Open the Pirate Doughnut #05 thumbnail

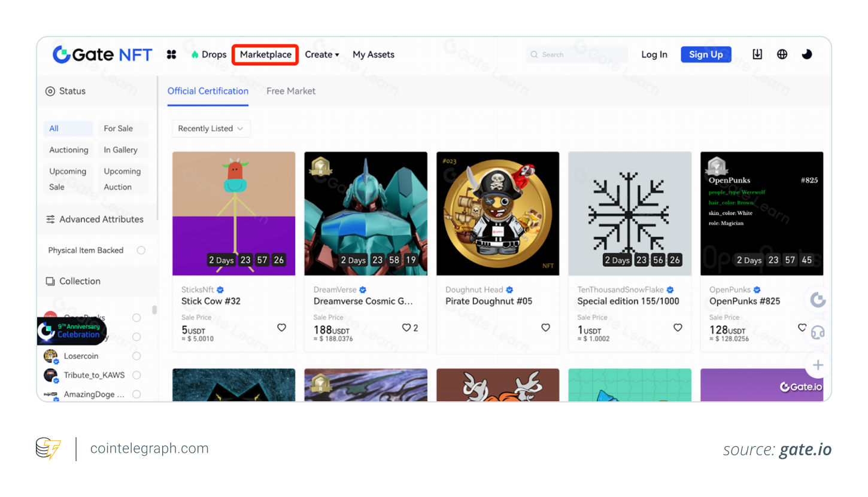498,214
